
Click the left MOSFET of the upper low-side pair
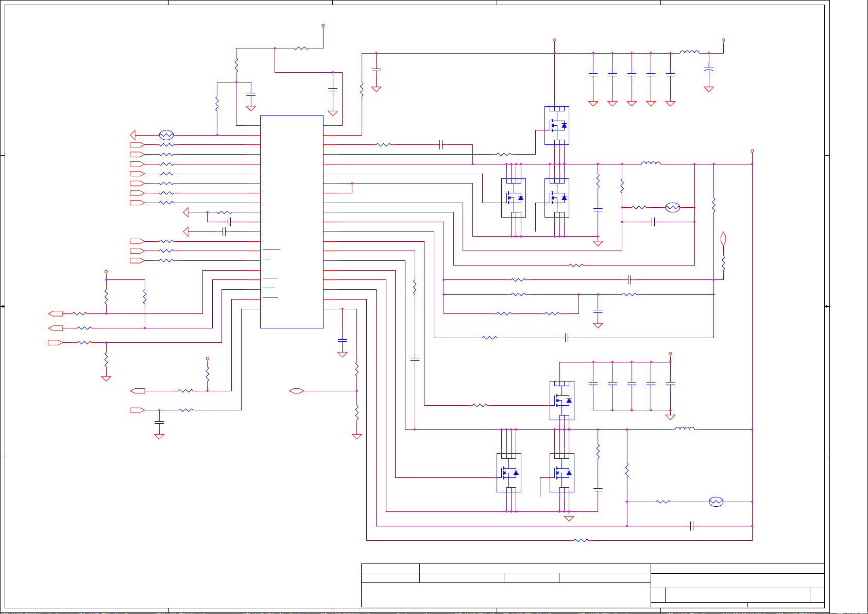(514, 198)
